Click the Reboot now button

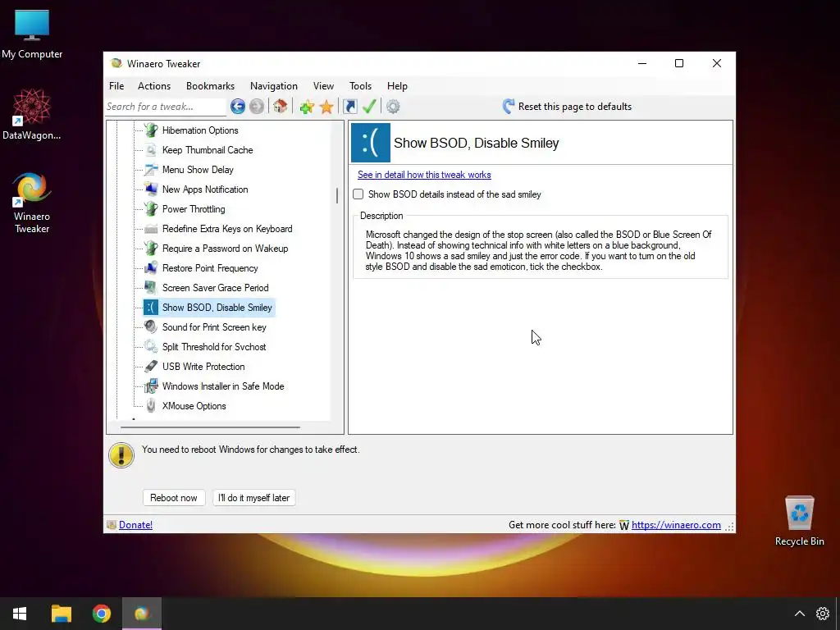click(174, 498)
